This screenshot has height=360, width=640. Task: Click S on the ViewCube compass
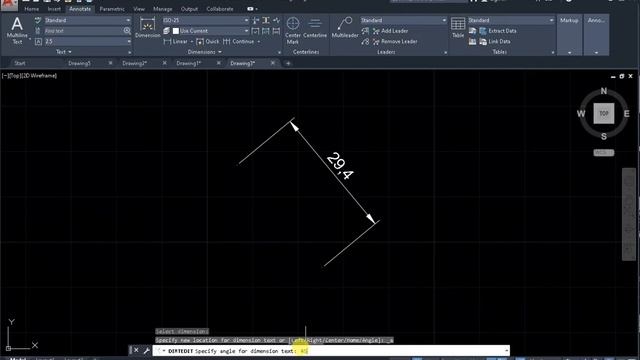coord(604,136)
